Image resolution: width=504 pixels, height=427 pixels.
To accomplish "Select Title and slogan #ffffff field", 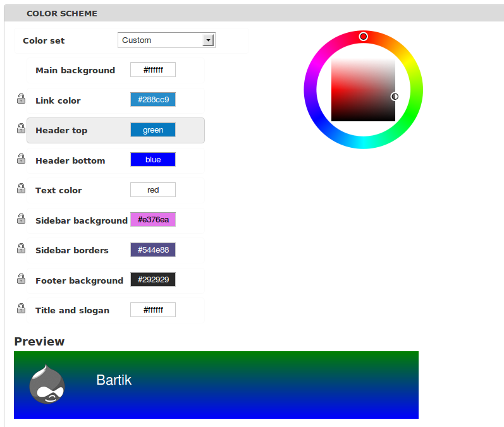I will pyautogui.click(x=153, y=310).
